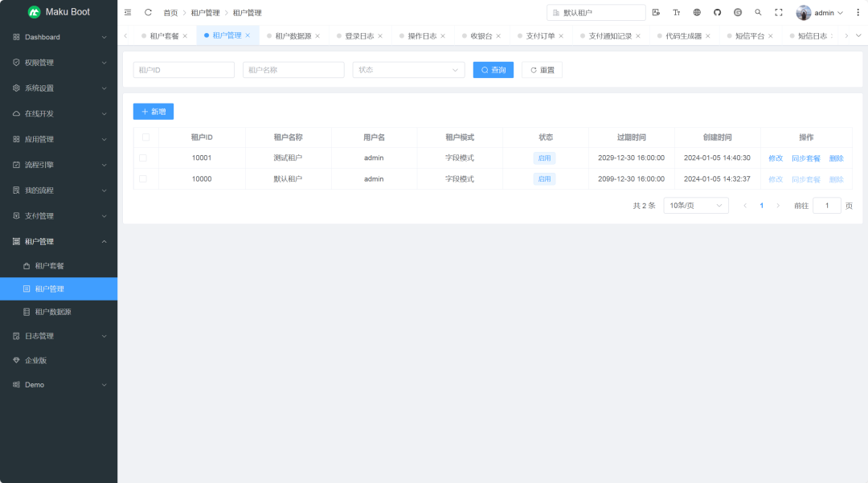Open 租户套餐 in the sidebar
This screenshot has width=868, height=483.
pyautogui.click(x=59, y=265)
